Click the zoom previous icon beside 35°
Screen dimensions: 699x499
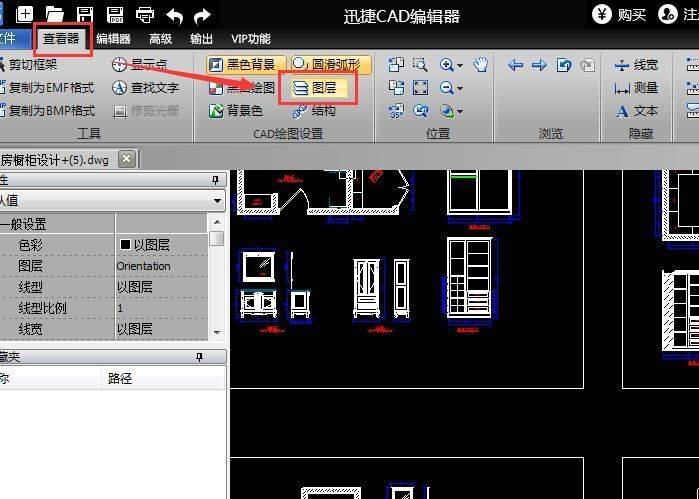(420, 110)
